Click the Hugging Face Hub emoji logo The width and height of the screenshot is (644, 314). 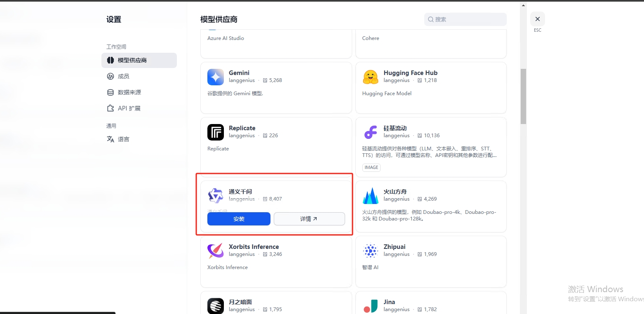tap(370, 77)
